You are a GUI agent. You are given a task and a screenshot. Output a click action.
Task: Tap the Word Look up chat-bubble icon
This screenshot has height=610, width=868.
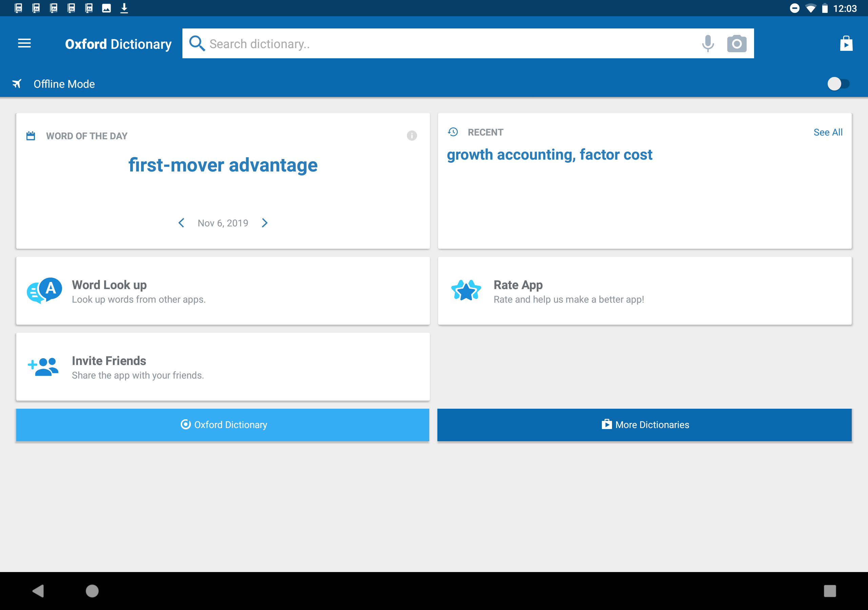(x=44, y=291)
